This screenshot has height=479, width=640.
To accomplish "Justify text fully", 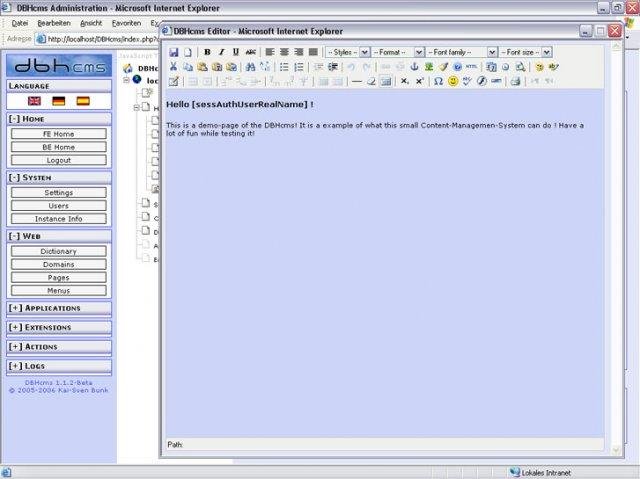I will (313, 52).
